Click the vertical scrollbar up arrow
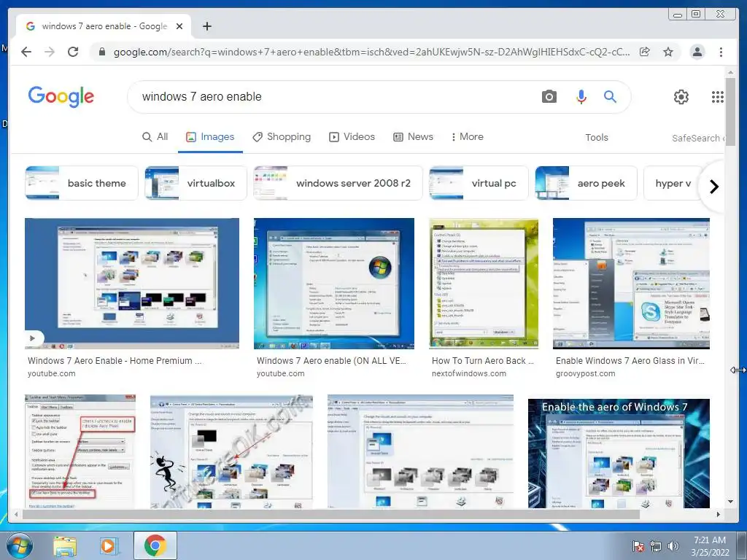747x560 pixels. click(x=730, y=72)
